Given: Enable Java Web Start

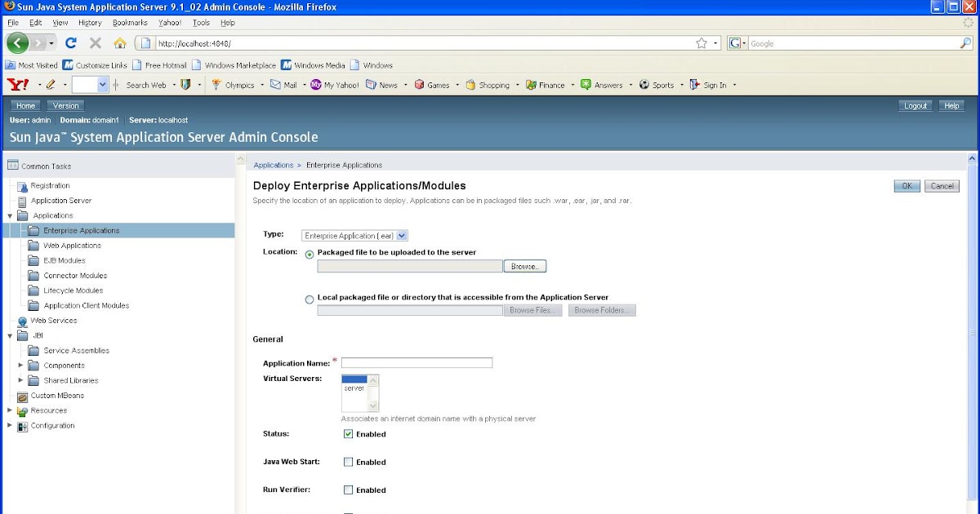Looking at the screenshot, I should tap(347, 461).
